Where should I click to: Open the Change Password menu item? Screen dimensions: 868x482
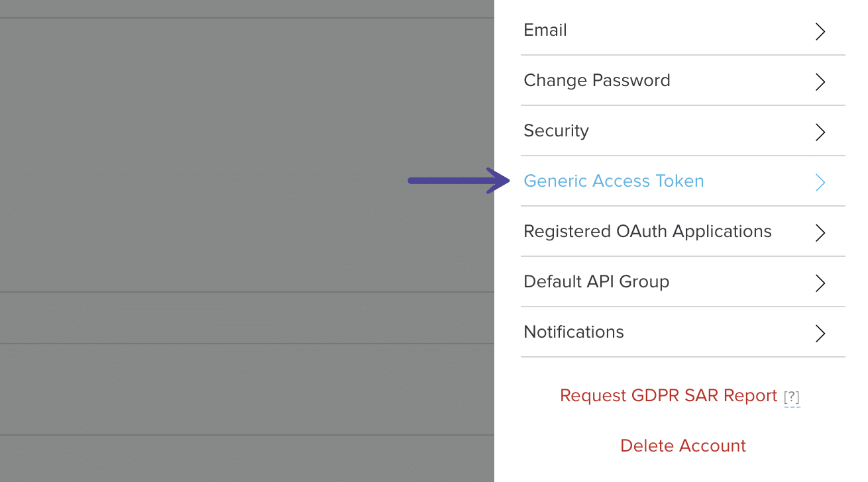(596, 80)
